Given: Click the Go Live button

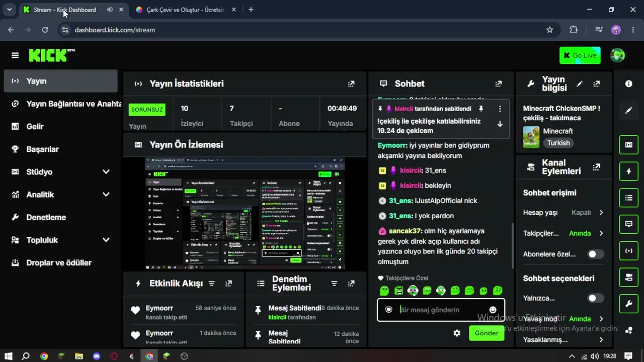Looking at the screenshot, I should pyautogui.click(x=580, y=55).
